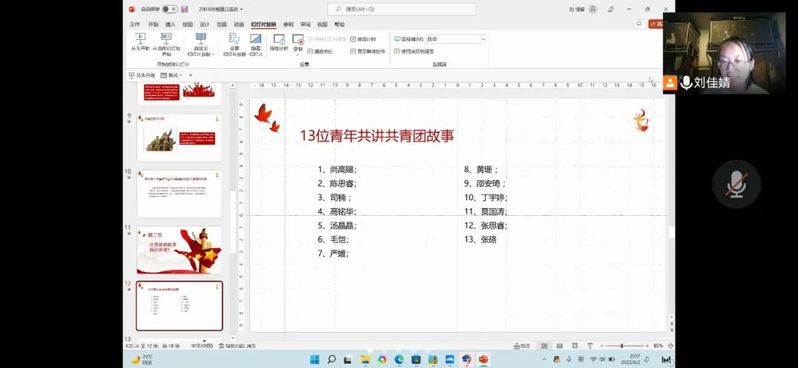This screenshot has width=798, height=368.
Task: Toggle the AutoSave switch
Action: 170,9
